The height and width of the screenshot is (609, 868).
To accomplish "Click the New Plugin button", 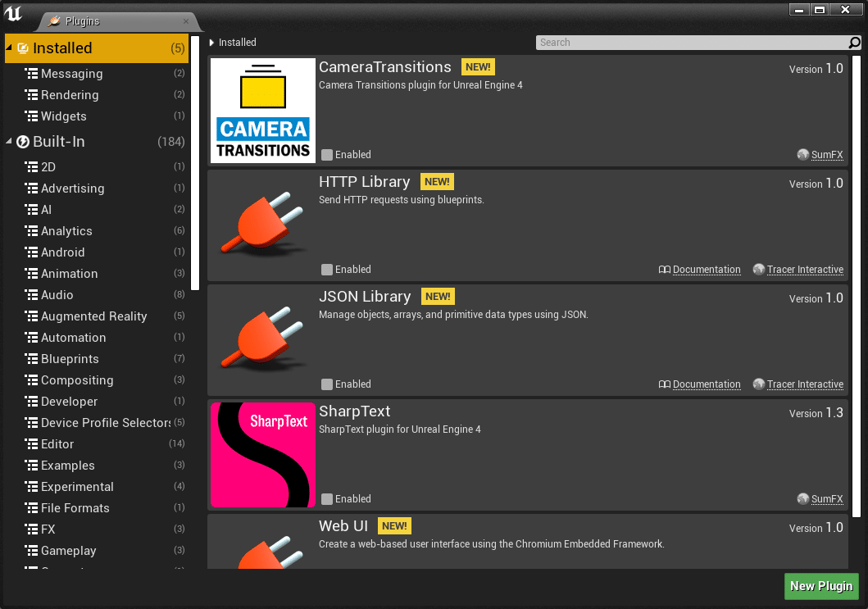I will [x=821, y=586].
